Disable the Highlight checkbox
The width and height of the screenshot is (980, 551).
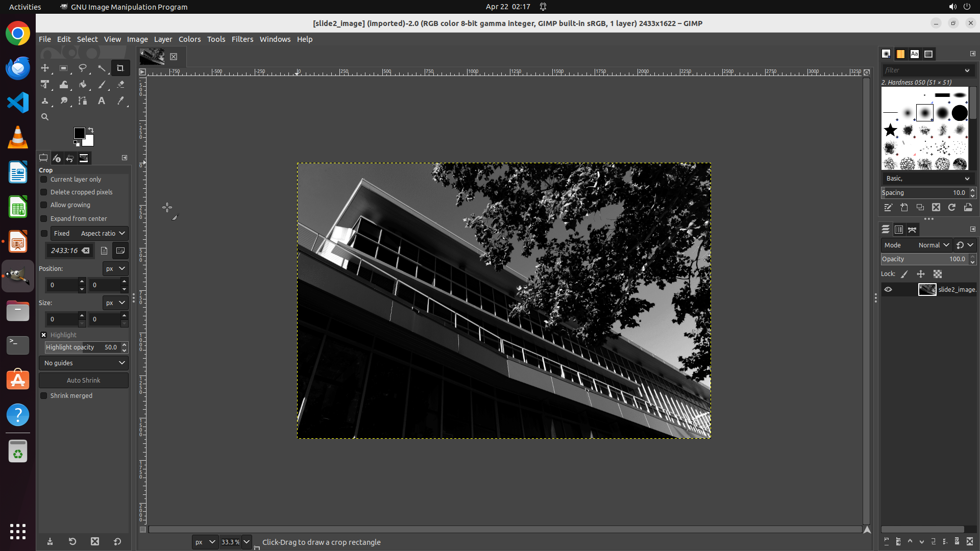point(44,335)
